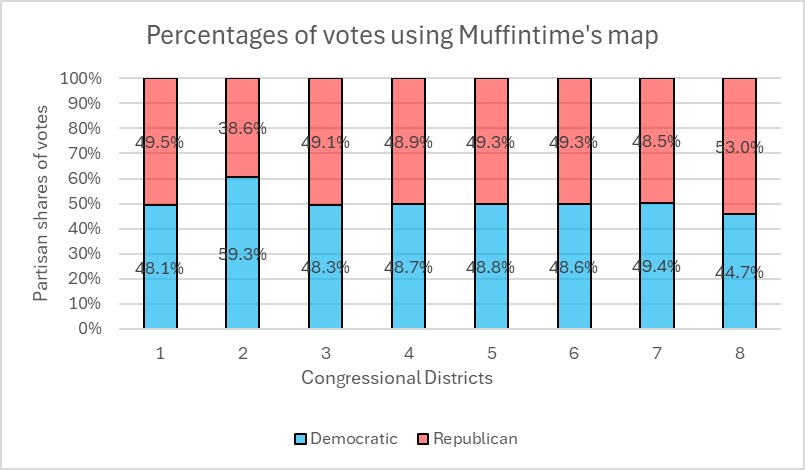
Task: Click the "Congressional Districts" axis title
Action: (397, 378)
